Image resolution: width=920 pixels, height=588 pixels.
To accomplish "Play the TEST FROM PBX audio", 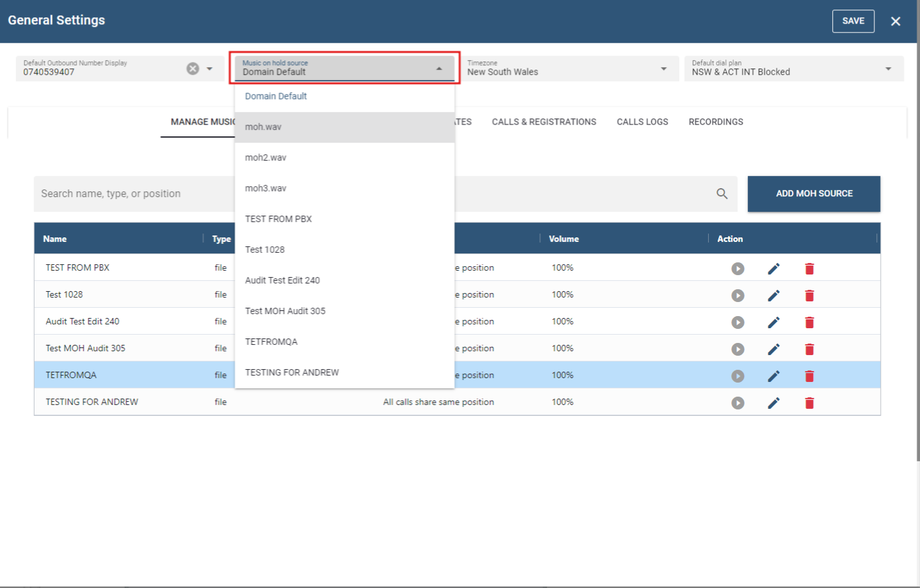I will coord(738,269).
